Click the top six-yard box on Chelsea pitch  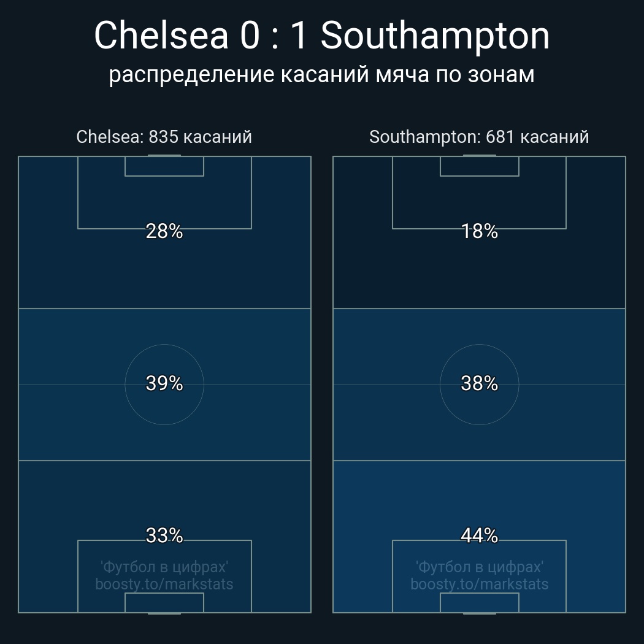(164, 166)
